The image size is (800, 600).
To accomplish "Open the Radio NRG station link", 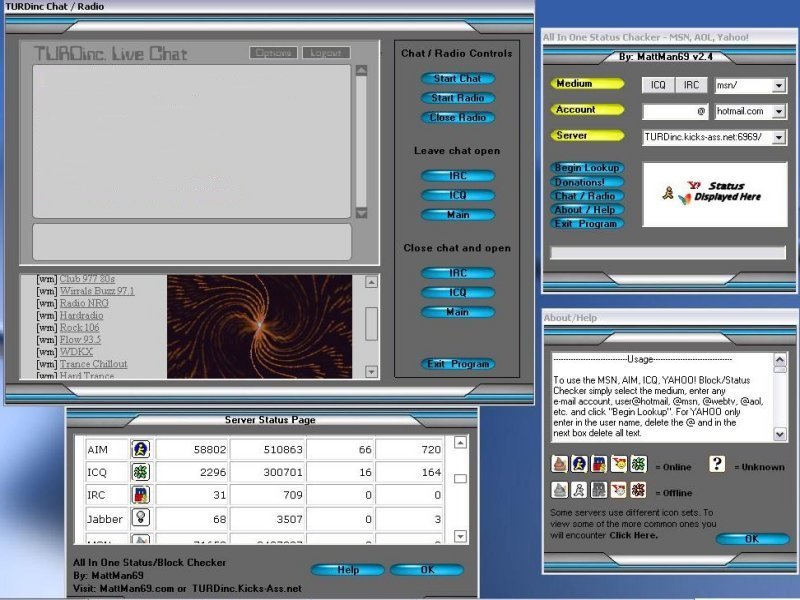I will click(84, 303).
